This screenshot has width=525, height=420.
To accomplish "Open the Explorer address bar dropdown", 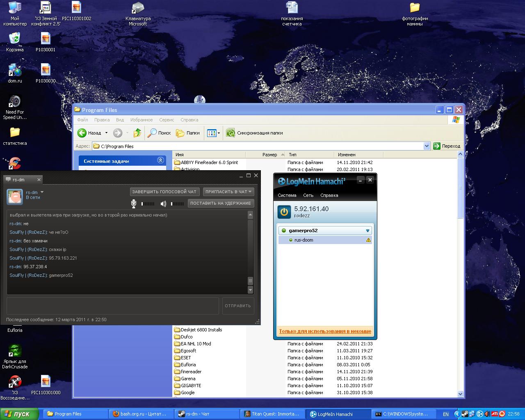I will coord(427,146).
